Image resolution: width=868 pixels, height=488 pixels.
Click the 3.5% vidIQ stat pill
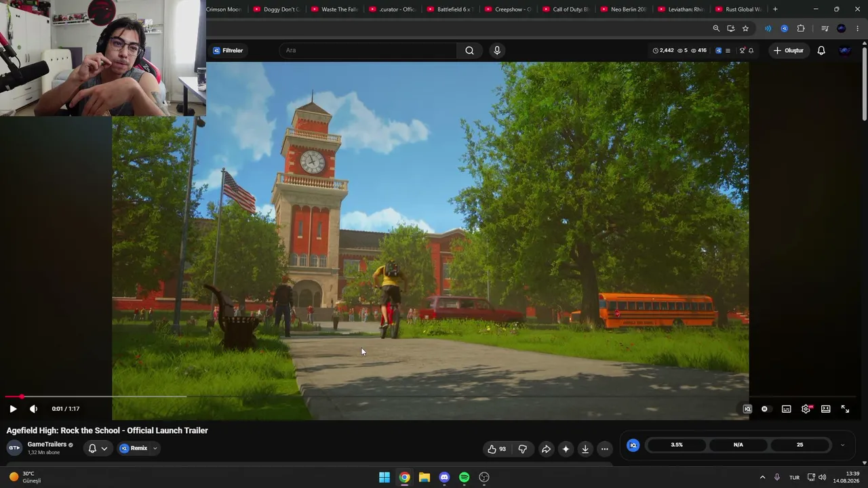677,445
